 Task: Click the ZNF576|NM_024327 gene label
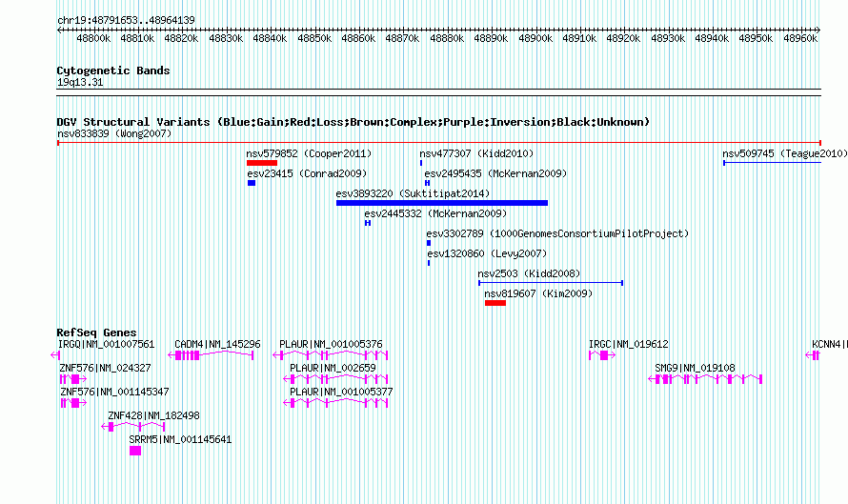[105, 368]
